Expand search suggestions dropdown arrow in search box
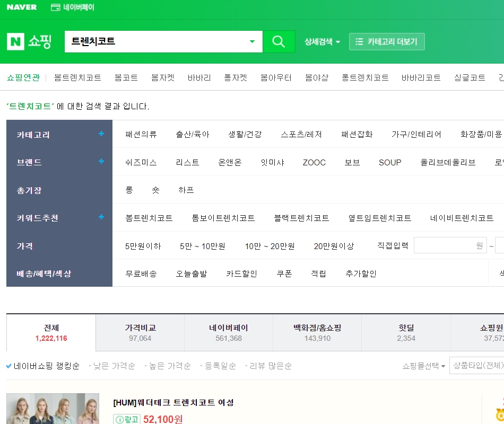The height and width of the screenshot is (424, 504). 253,41
